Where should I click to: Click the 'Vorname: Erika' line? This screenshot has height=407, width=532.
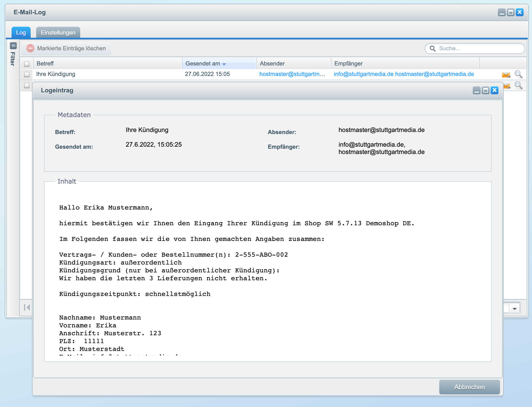(88, 326)
